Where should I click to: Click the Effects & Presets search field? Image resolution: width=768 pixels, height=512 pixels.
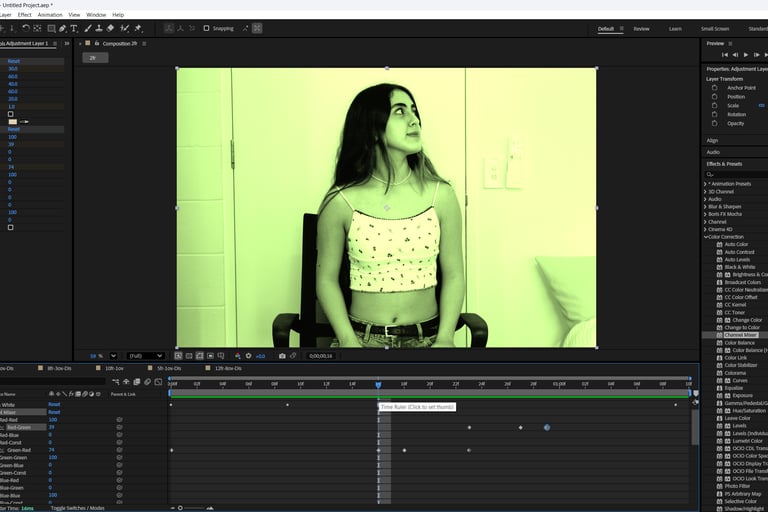[x=737, y=174]
